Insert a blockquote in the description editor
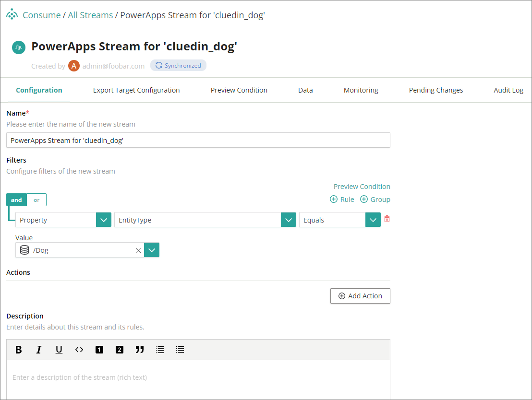This screenshot has height=400, width=532. pyautogui.click(x=140, y=350)
